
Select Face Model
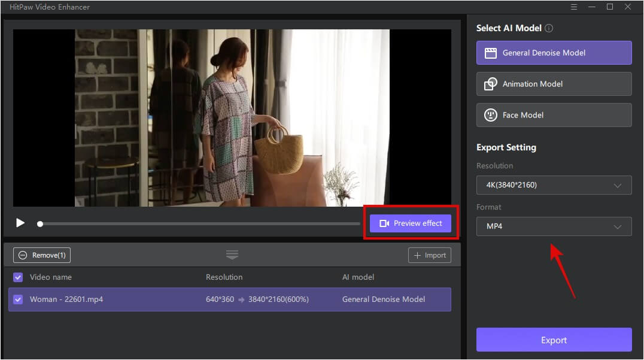(554, 115)
